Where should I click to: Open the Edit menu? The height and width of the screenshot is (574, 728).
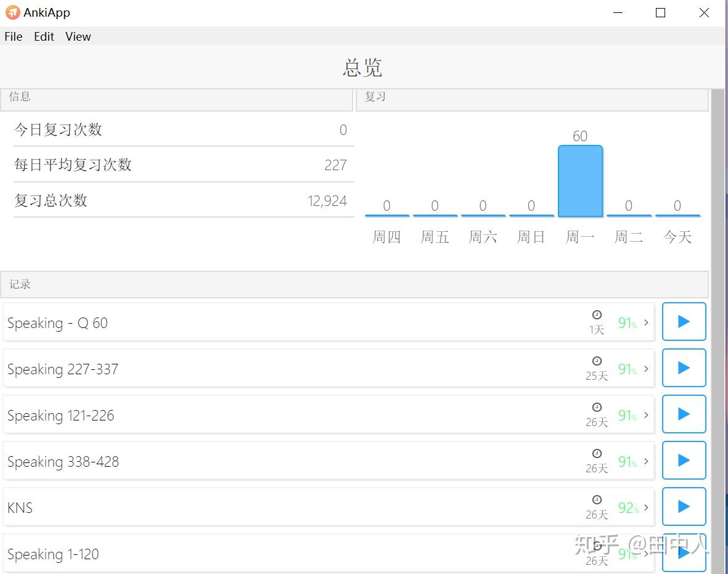pos(44,37)
